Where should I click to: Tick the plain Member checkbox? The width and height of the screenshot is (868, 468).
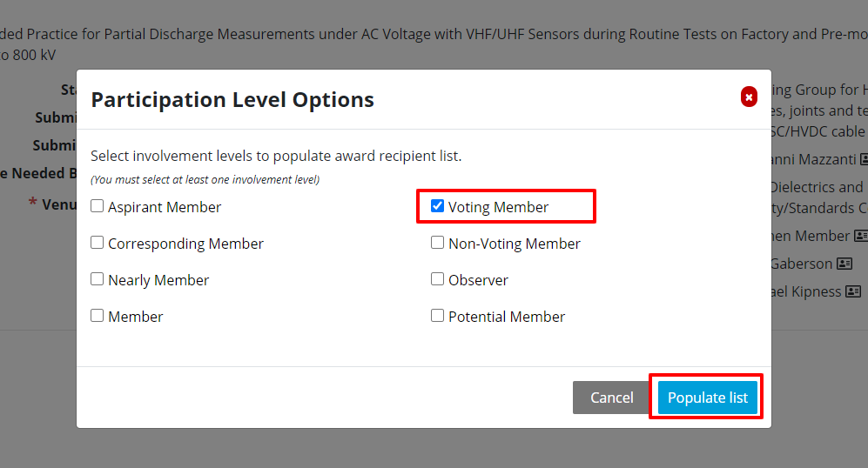pyautogui.click(x=97, y=316)
